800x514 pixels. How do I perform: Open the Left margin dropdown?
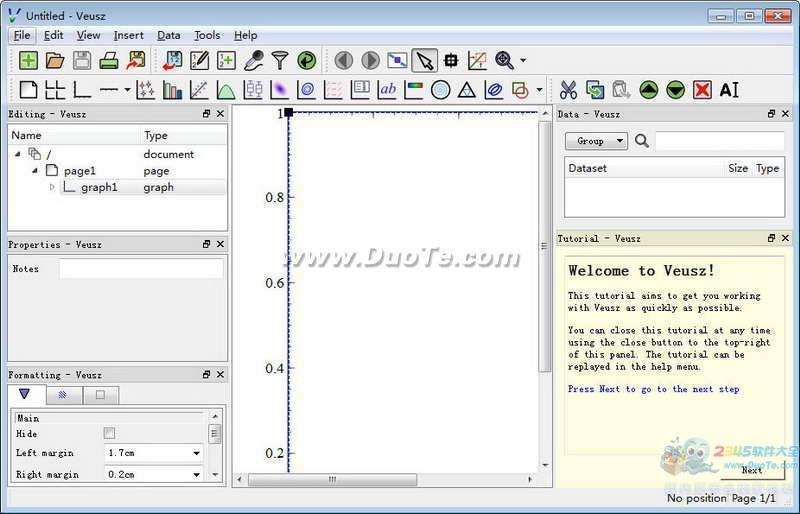coord(196,453)
